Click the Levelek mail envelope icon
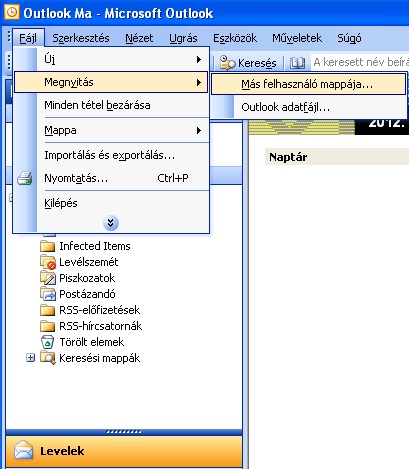This screenshot has width=409, height=469. pyautogui.click(x=24, y=451)
